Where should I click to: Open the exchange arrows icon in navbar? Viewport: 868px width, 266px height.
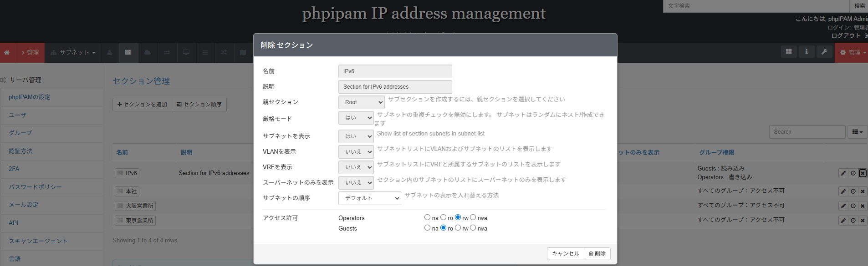pyautogui.click(x=167, y=53)
